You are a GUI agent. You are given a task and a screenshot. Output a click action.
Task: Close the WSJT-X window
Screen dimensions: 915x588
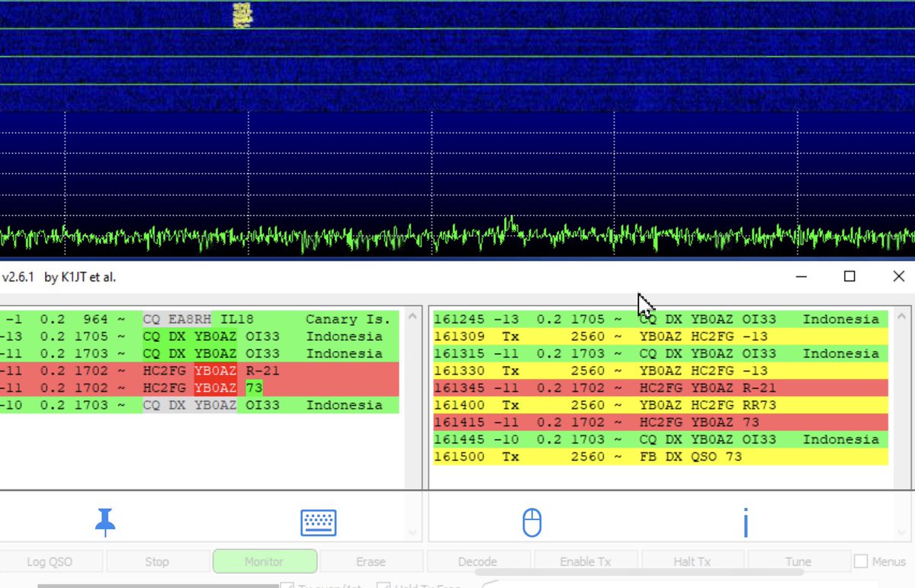click(898, 277)
